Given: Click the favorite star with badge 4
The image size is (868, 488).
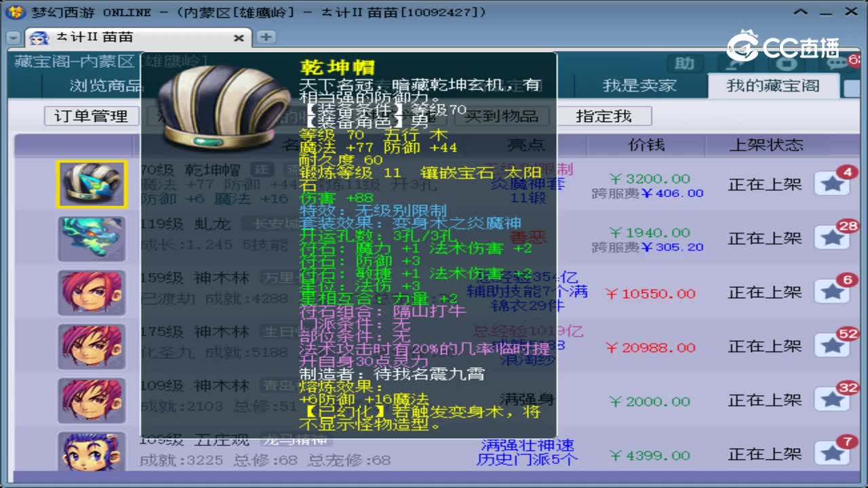Looking at the screenshot, I should (x=832, y=183).
